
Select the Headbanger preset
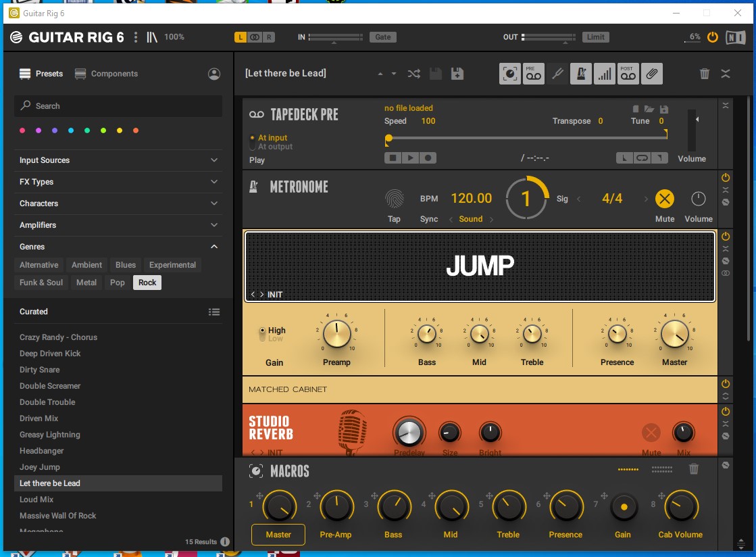click(41, 451)
